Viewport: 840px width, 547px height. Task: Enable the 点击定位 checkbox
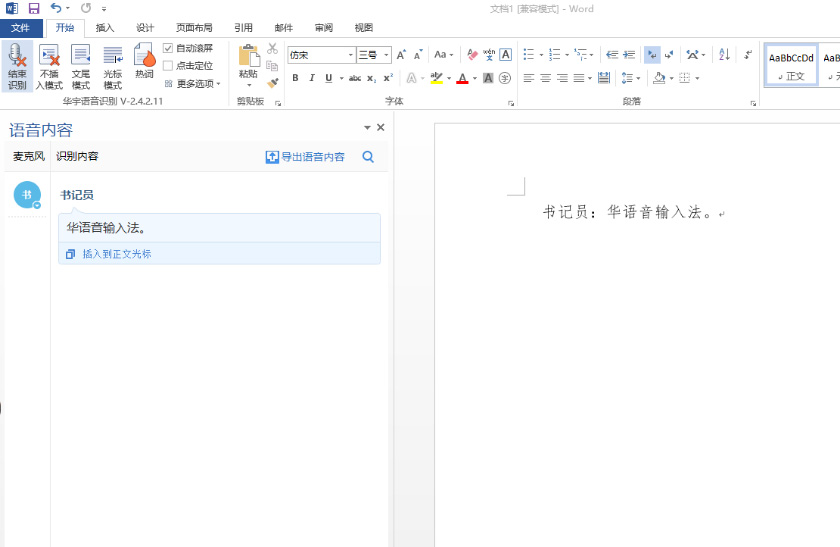(168, 66)
